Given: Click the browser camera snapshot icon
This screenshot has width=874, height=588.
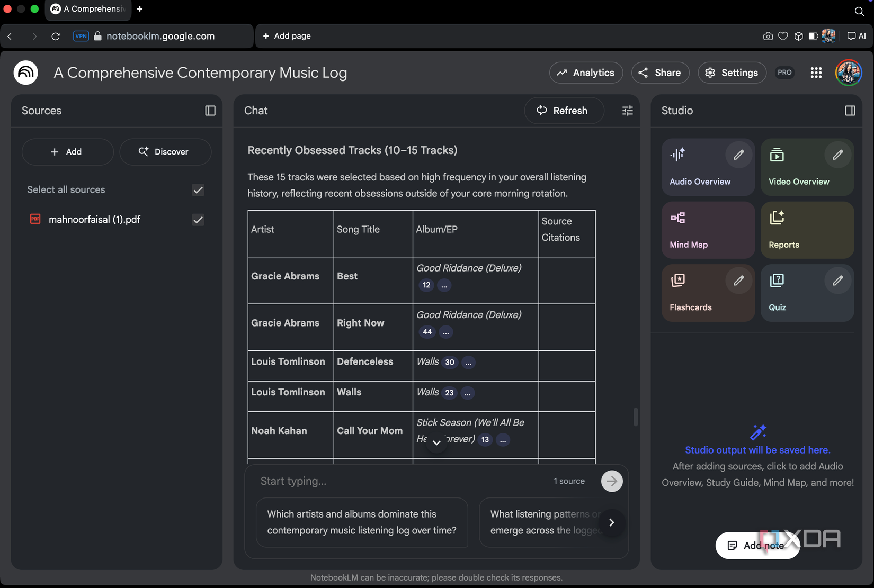Looking at the screenshot, I should click(768, 36).
